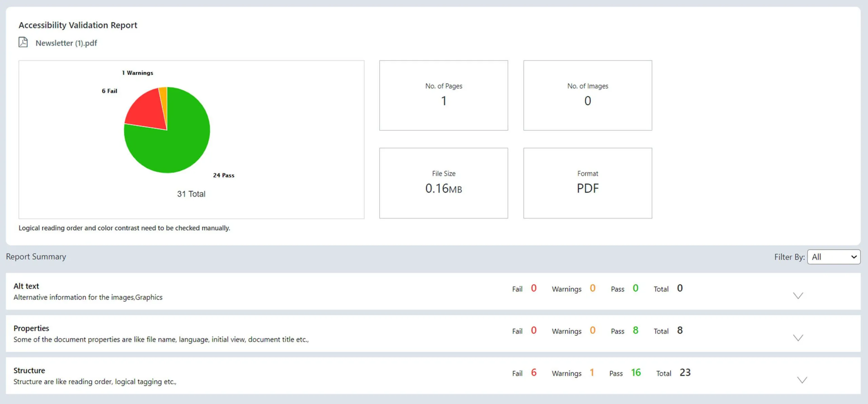Click the Properties Pass count 8
868x404 pixels.
[x=635, y=330]
